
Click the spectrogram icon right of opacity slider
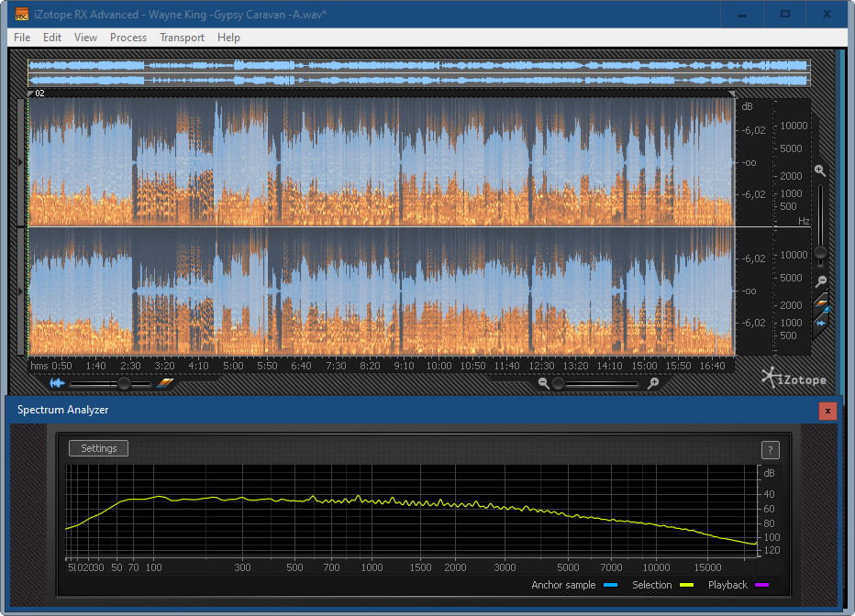(x=165, y=383)
